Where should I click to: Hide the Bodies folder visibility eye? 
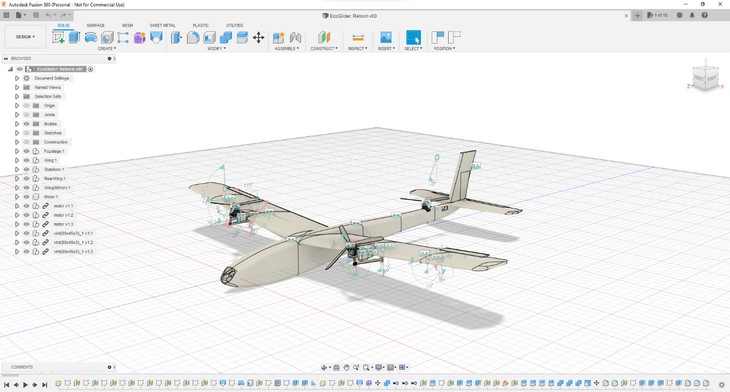(27, 124)
